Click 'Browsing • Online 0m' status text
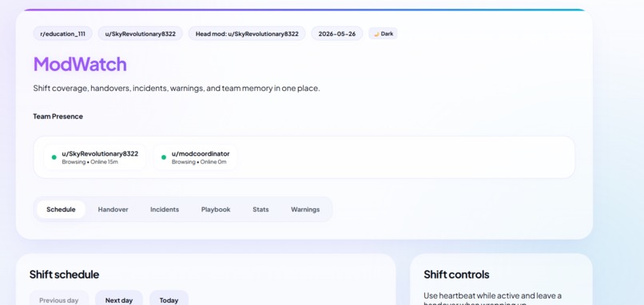The image size is (644, 305). coord(199,162)
